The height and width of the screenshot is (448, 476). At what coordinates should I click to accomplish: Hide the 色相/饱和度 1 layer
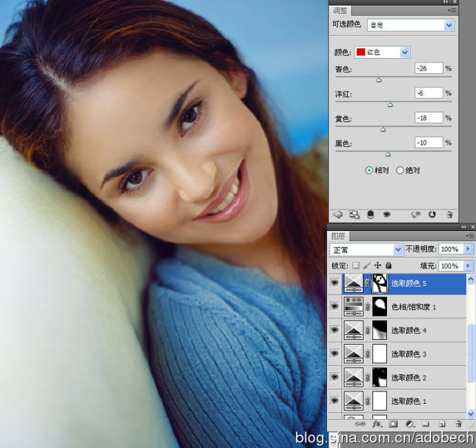coord(335,306)
